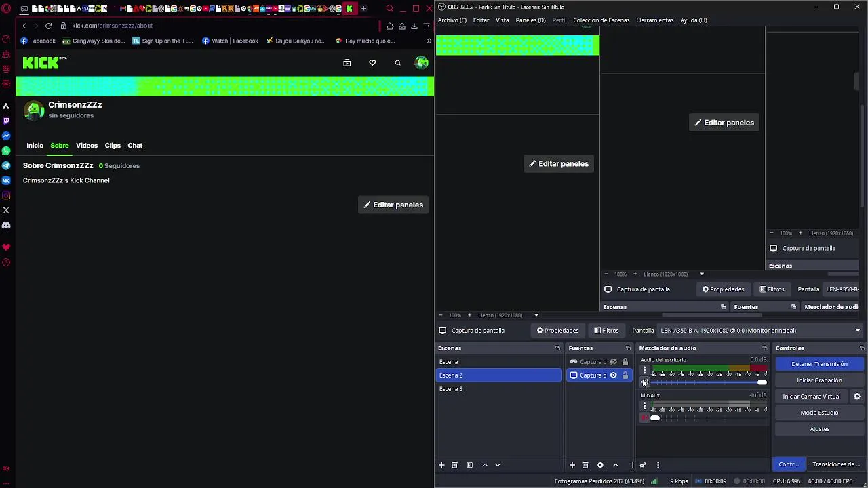Toggle Modo Estudio

click(819, 413)
